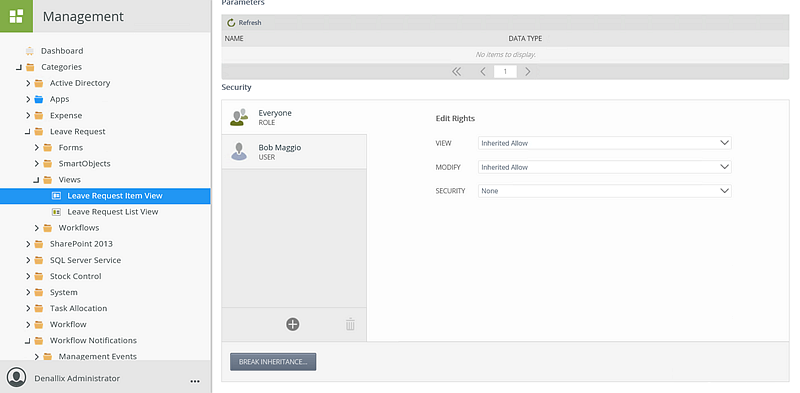
Task: Click the blue Apps folder icon
Action: [39, 100]
